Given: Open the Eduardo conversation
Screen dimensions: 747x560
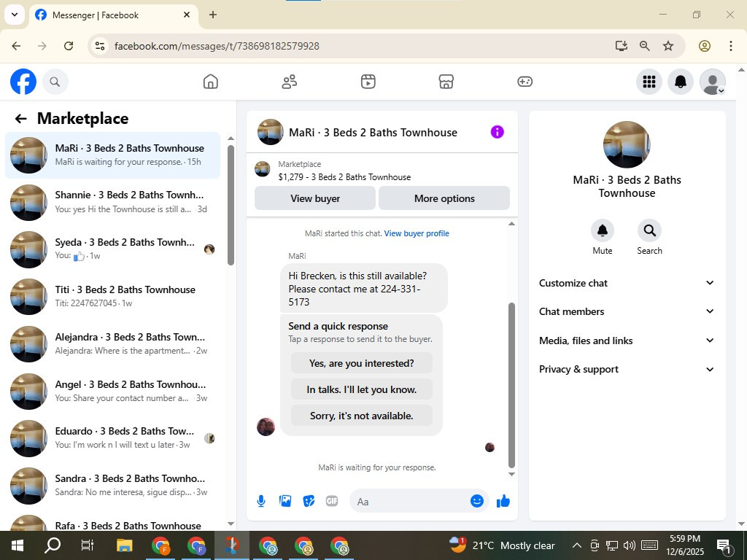Looking at the screenshot, I should click(x=113, y=438).
